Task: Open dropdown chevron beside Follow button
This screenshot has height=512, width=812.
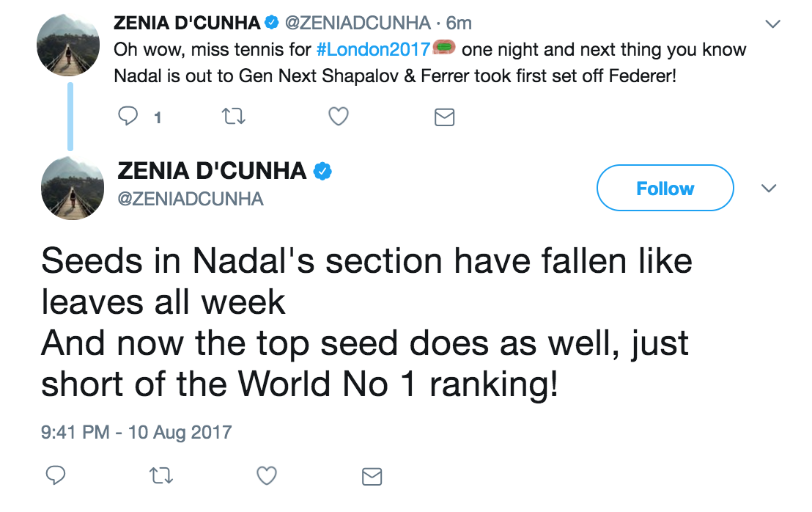Action: 768,189
